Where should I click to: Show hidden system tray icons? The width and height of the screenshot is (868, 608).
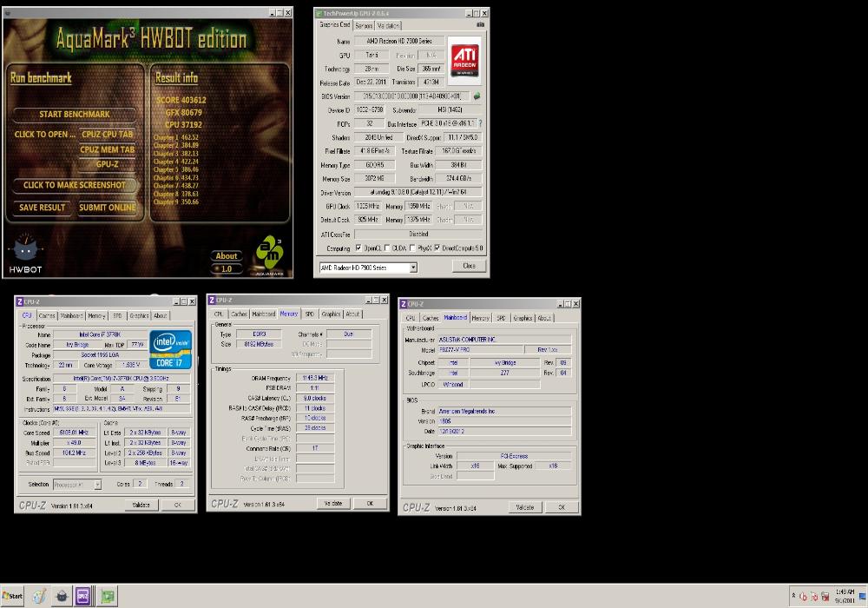793,596
